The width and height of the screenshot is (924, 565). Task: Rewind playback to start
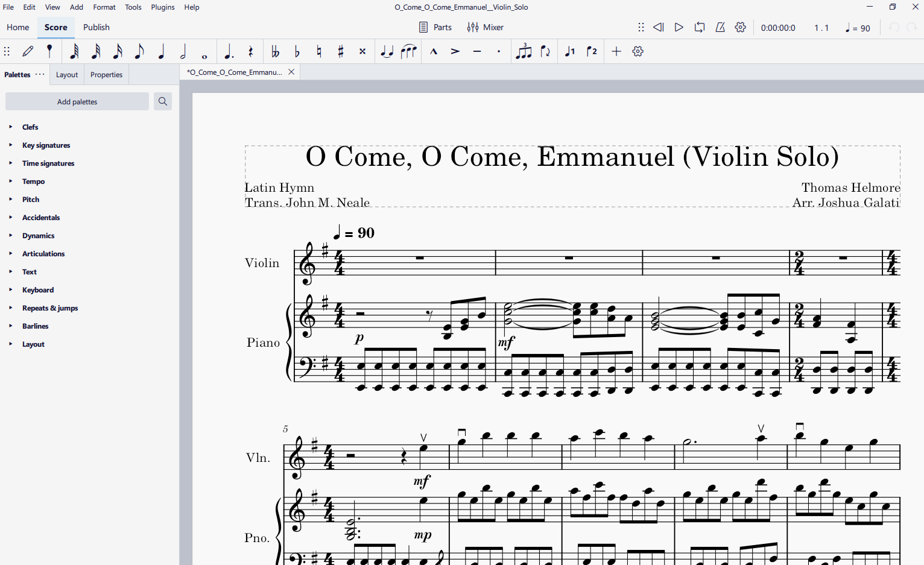coord(659,27)
